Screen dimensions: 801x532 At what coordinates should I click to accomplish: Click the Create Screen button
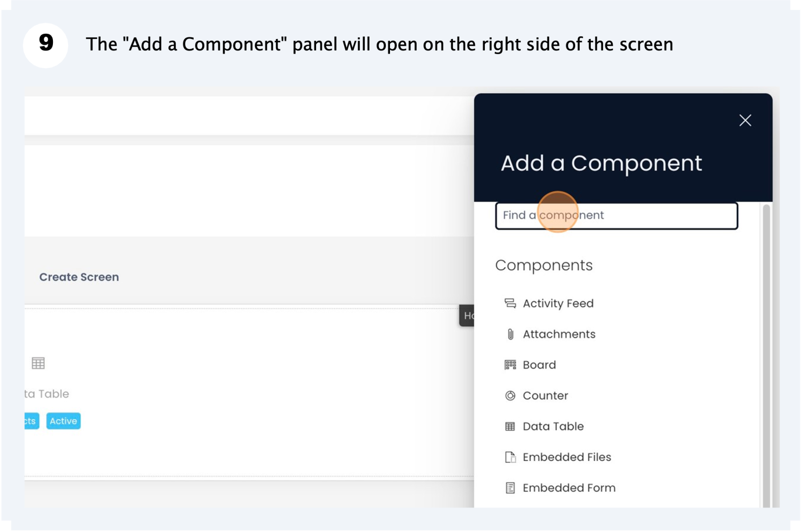(x=79, y=276)
